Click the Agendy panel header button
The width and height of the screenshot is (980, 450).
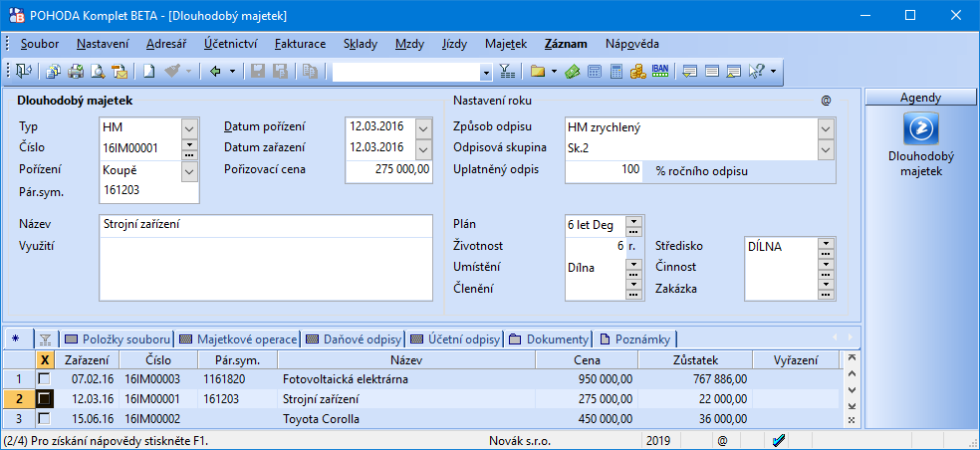click(x=920, y=98)
